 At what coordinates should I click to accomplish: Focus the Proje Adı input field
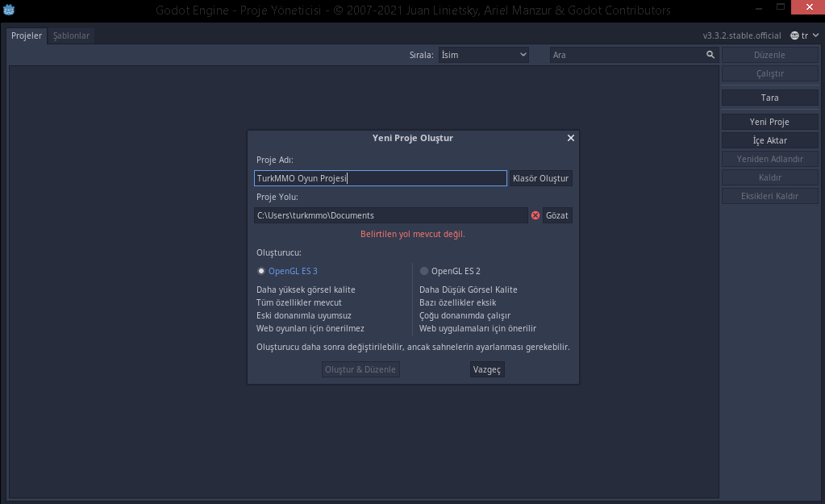click(381, 178)
